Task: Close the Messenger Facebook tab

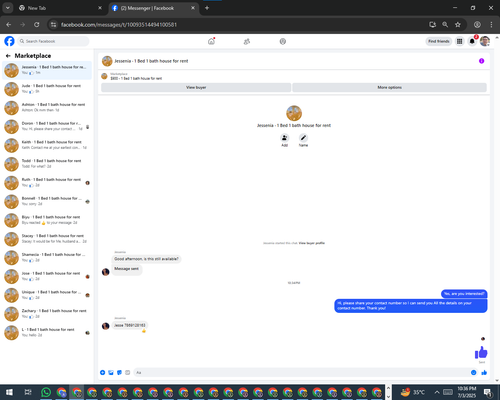Action: click(193, 8)
